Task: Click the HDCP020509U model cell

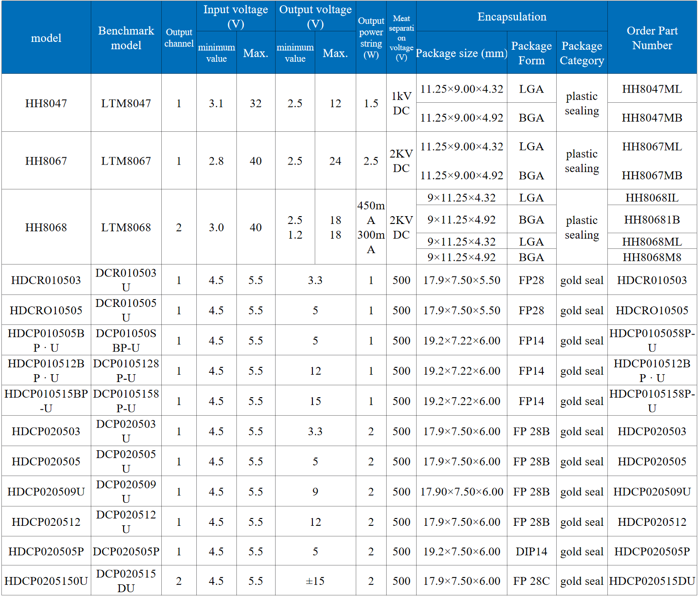Action: 46,492
